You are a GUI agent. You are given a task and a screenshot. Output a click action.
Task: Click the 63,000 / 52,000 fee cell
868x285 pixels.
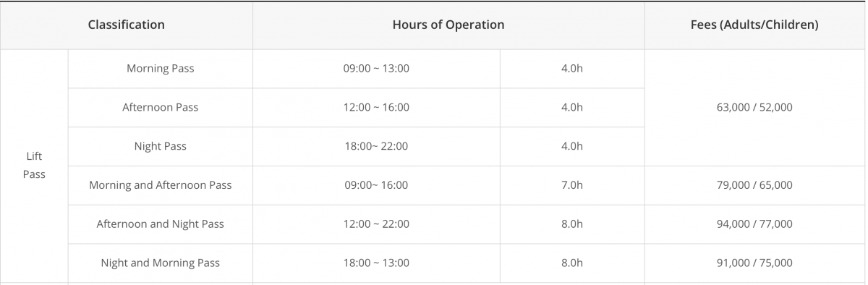[x=755, y=108]
